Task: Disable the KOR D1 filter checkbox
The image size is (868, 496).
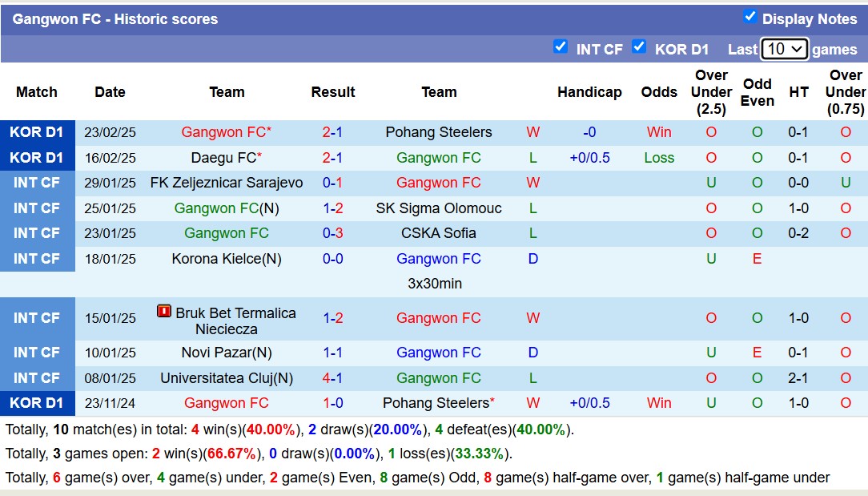Action: [x=640, y=48]
